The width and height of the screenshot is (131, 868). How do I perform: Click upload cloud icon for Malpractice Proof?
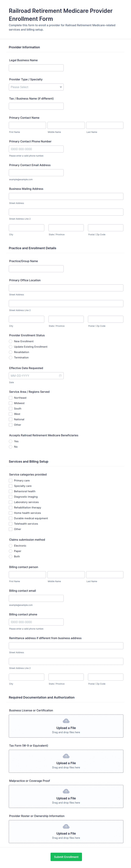click(66, 791)
